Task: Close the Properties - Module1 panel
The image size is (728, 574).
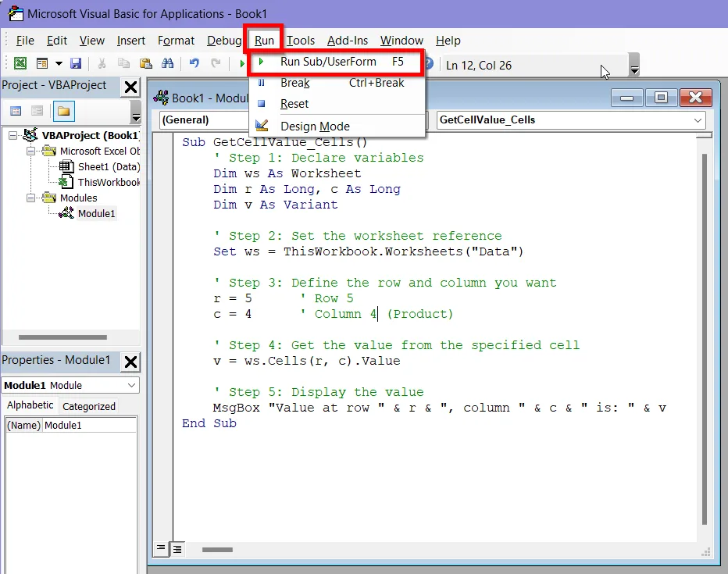Action: (131, 362)
